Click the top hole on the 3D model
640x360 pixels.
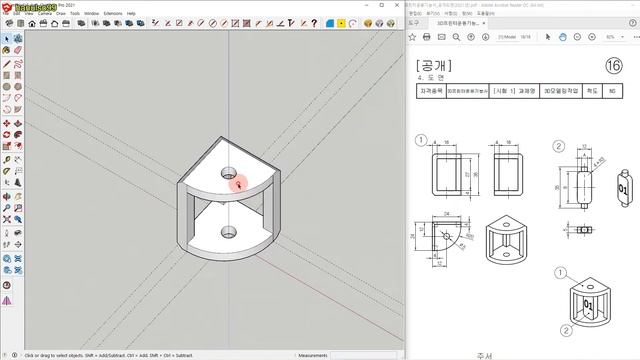229,173
